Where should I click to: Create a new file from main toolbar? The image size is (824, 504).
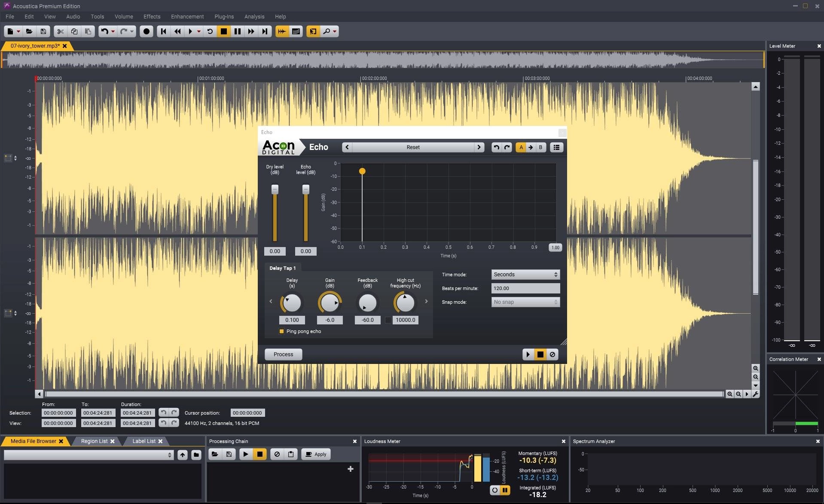coord(10,31)
